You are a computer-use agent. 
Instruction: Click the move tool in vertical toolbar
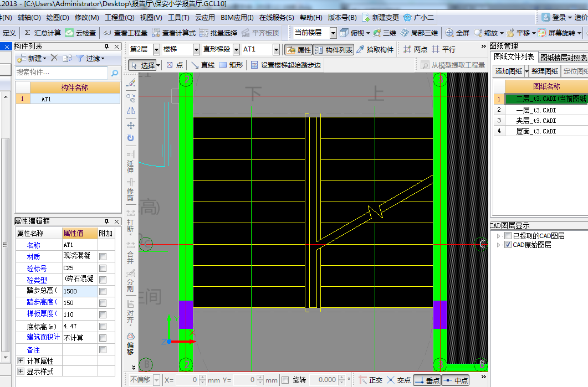pyautogui.click(x=130, y=126)
